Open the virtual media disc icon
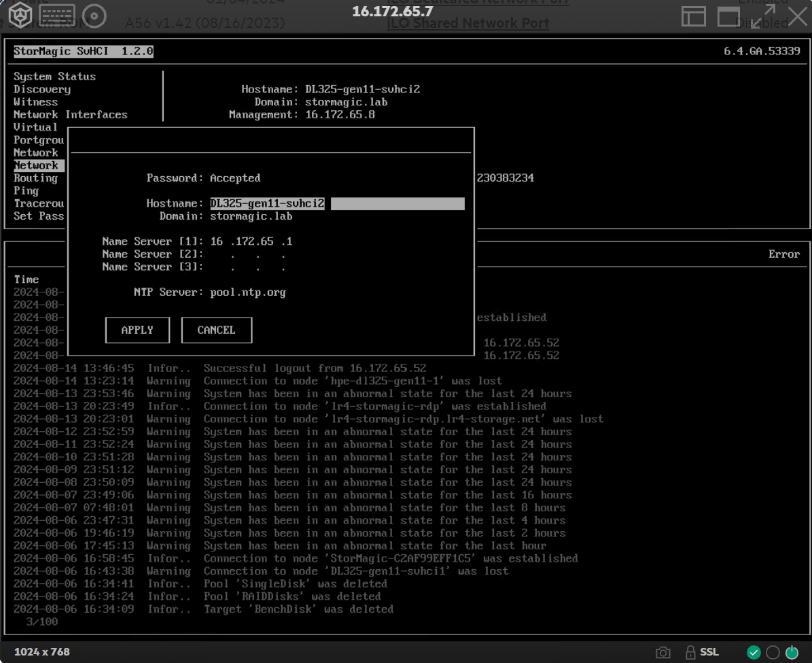This screenshot has height=663, width=812. 94,16
